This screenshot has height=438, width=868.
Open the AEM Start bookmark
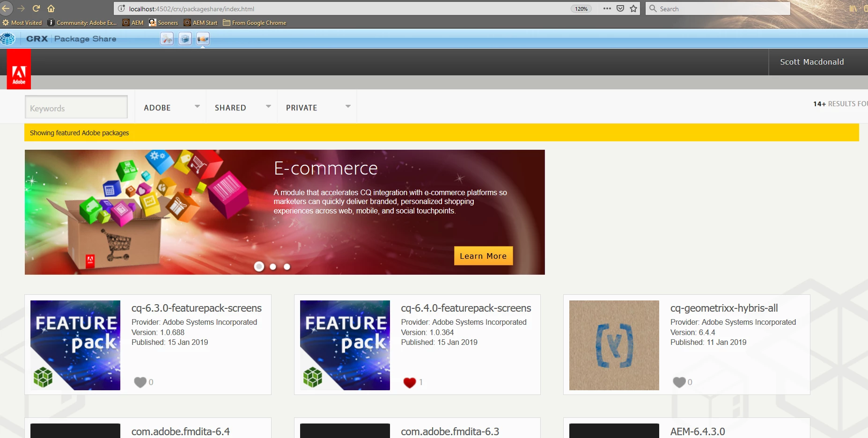click(200, 22)
